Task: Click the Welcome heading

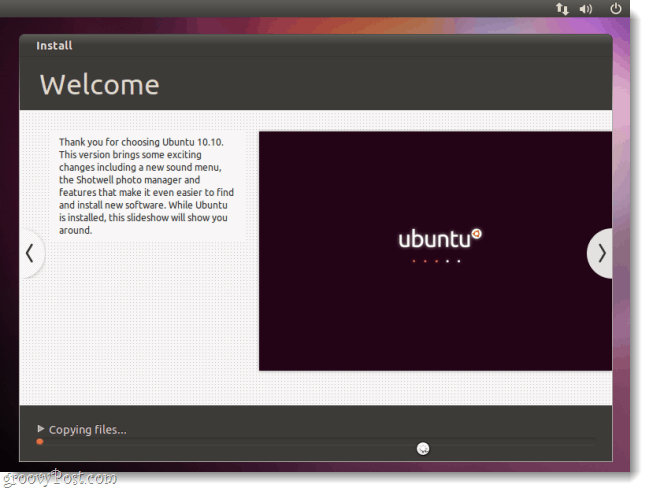Action: [99, 85]
